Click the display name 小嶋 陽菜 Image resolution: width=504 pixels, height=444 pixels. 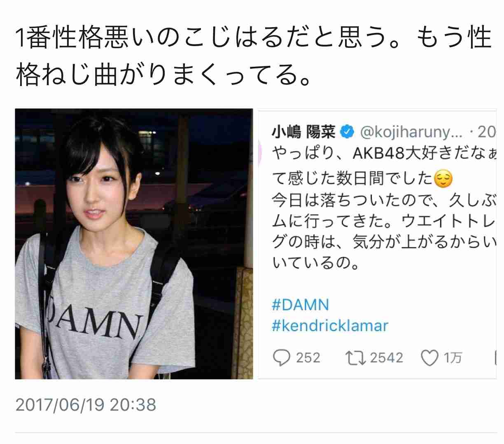[x=304, y=132]
